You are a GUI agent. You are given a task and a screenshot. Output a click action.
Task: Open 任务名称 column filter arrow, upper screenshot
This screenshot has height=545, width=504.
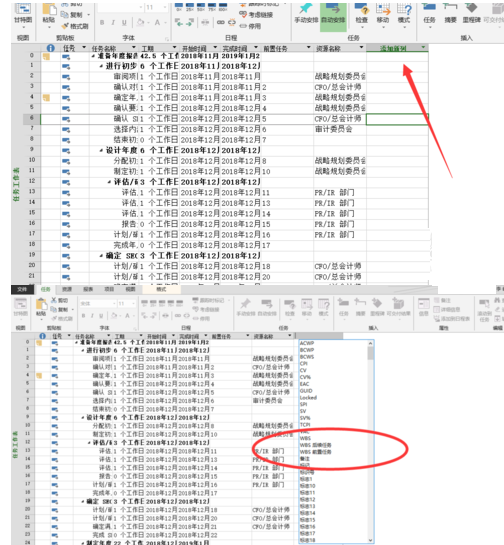coord(133,48)
